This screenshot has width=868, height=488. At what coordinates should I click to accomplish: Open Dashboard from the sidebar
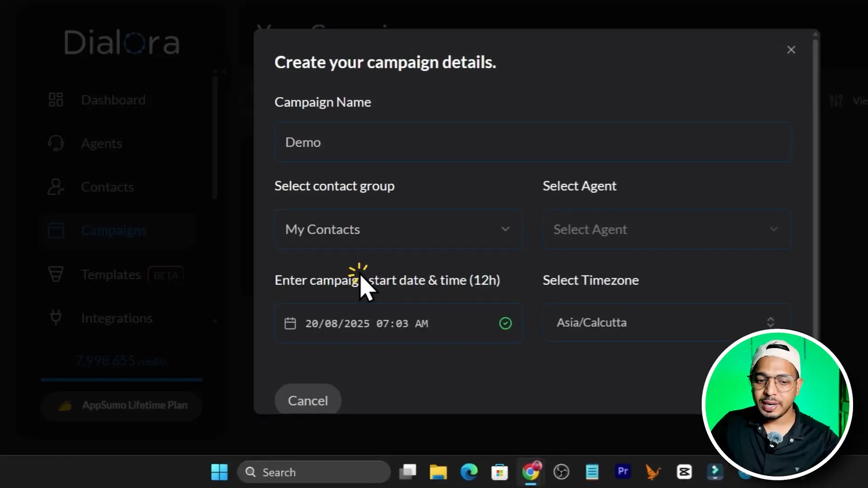coord(113,100)
